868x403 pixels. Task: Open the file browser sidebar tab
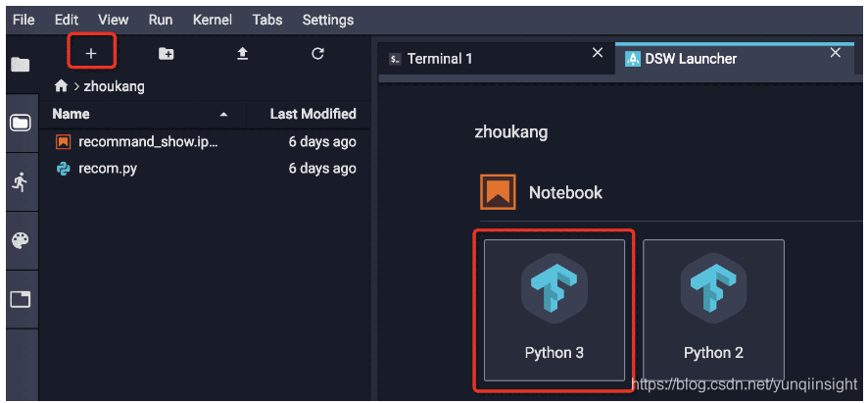21,123
